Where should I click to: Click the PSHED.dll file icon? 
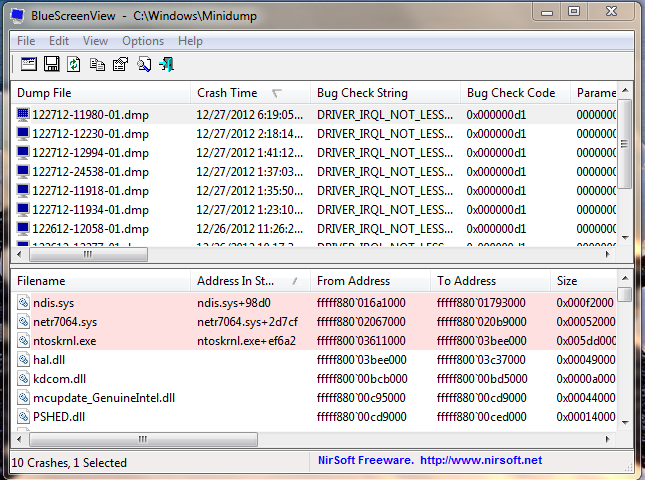tap(23, 417)
